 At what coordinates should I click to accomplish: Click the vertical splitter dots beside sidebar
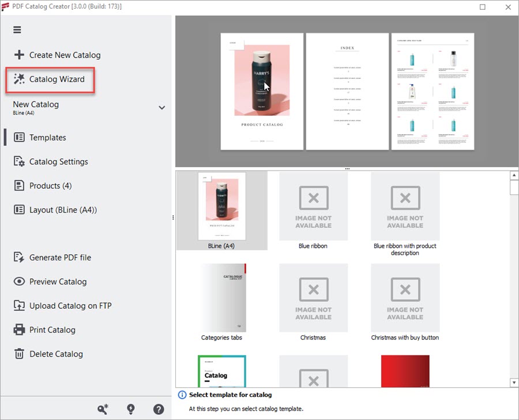pos(173,218)
